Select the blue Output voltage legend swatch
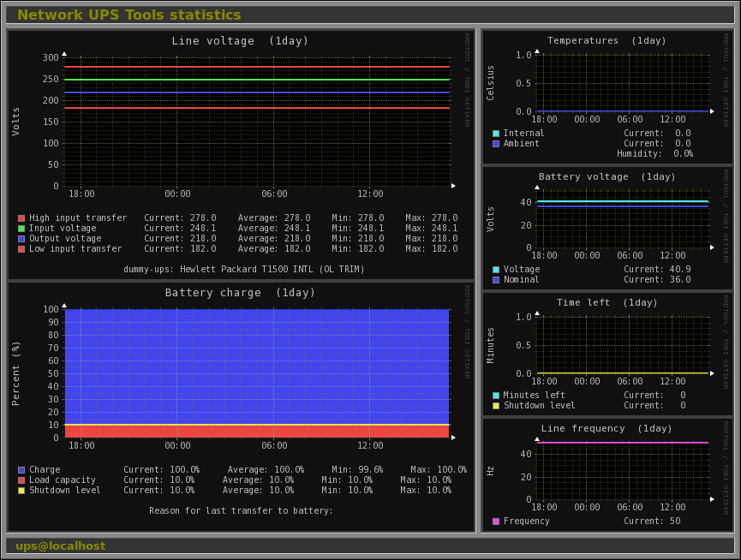This screenshot has width=741, height=560. (x=21, y=239)
